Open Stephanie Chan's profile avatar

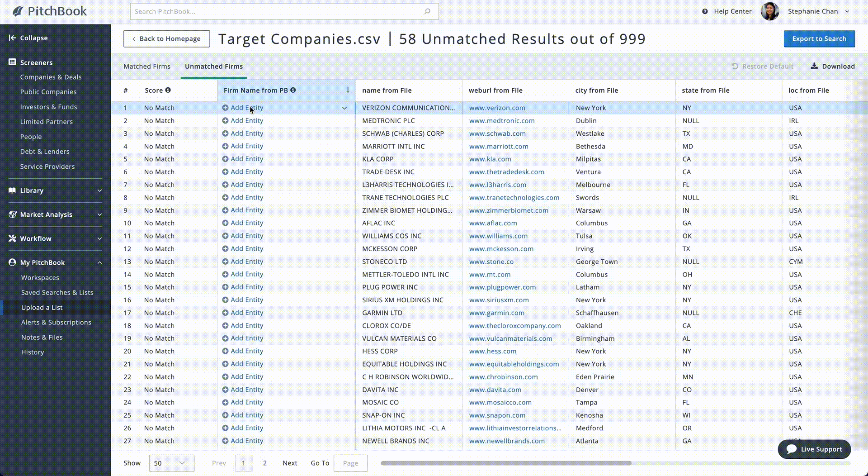[x=769, y=11]
